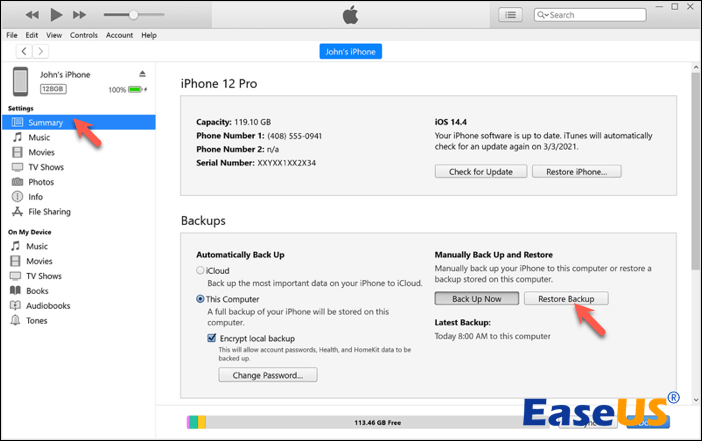This screenshot has height=441, width=702.
Task: Click the Latest Backup time text
Action: coord(492,336)
